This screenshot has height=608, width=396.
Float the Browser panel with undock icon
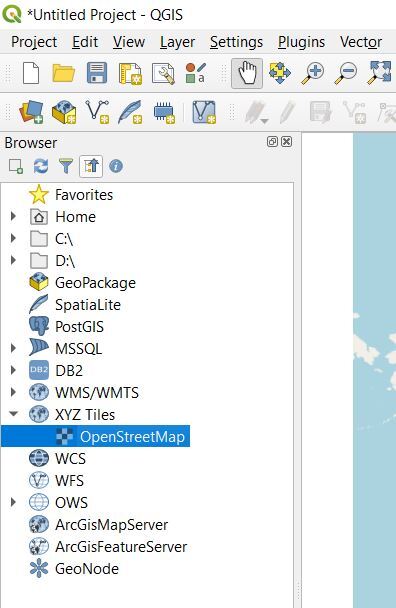pos(272,142)
